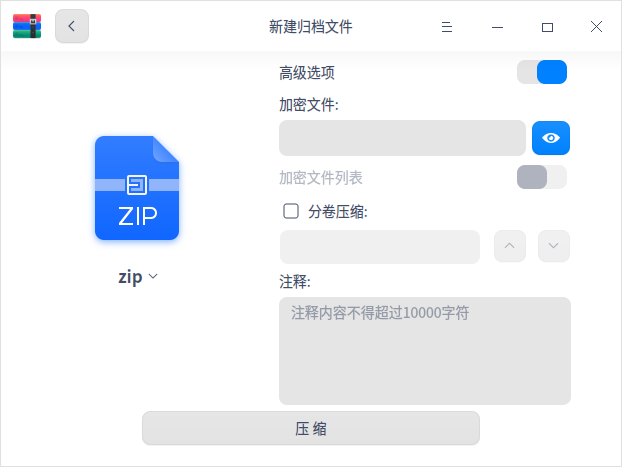Screen dimensions: 622x467
Task: Toggle the 加密文件列表 switch
Action: [x=542, y=177]
